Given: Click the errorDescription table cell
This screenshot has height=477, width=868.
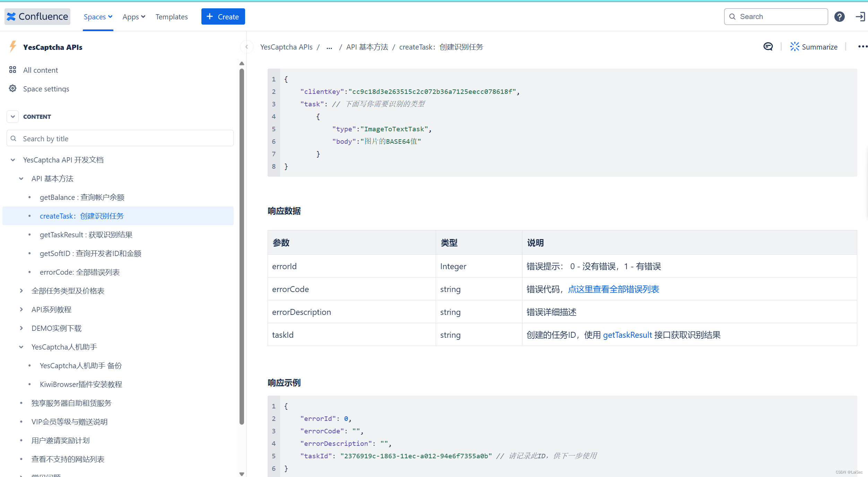Looking at the screenshot, I should (351, 312).
